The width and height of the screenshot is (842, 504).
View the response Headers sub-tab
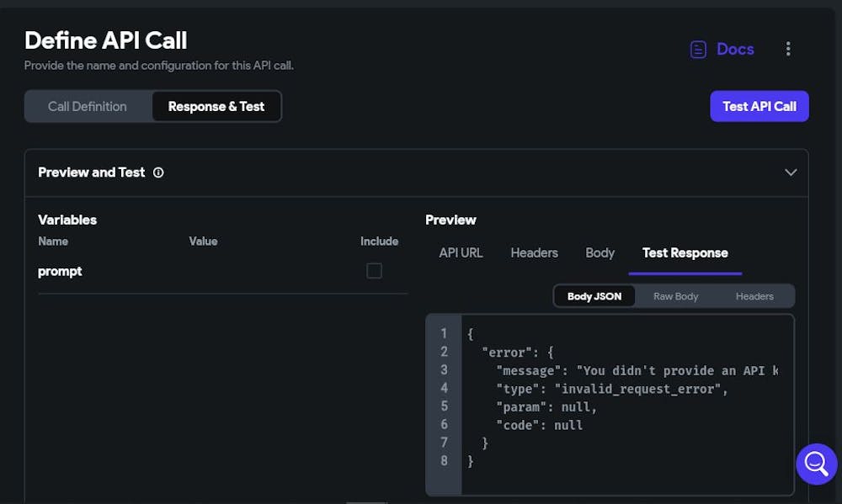click(754, 295)
